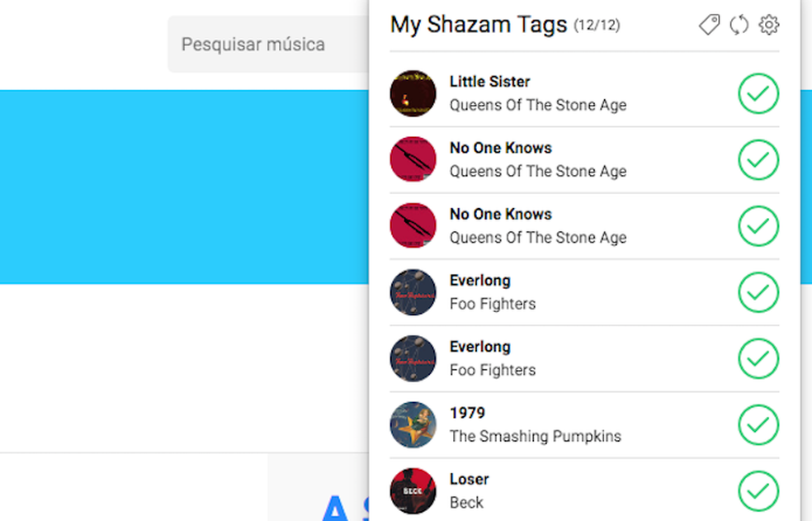
Task: Click the No One Knows cover art
Action: pyautogui.click(x=412, y=159)
